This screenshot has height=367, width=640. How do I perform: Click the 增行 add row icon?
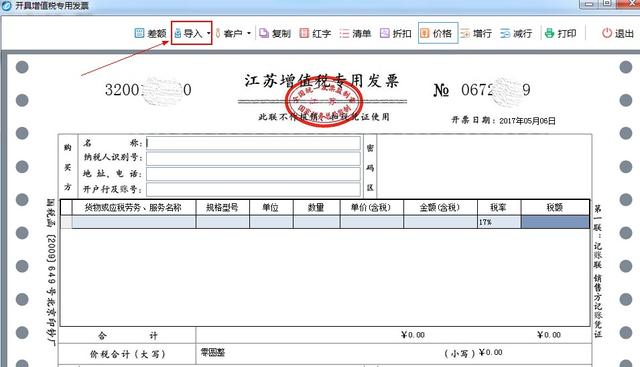tap(465, 33)
